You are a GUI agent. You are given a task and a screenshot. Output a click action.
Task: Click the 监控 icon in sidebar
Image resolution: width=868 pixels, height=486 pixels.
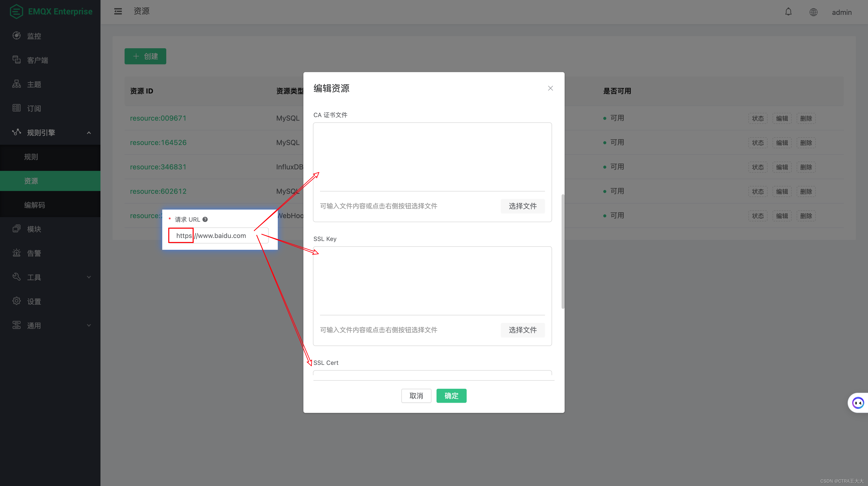click(16, 36)
